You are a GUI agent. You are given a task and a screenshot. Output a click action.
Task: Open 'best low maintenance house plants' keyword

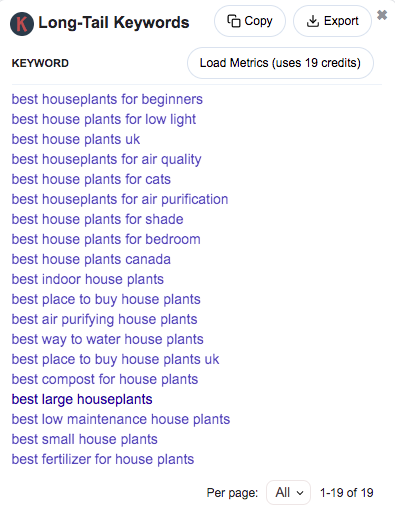pyautogui.click(x=121, y=419)
